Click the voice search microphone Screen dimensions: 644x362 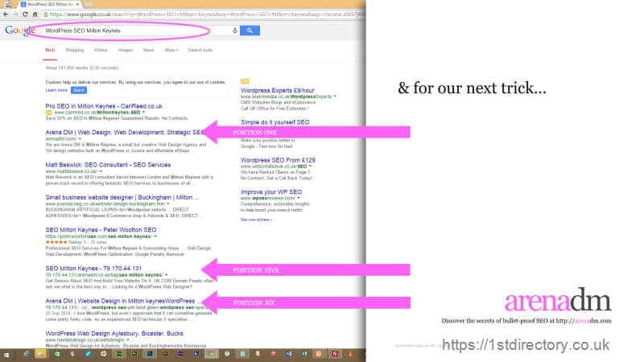(x=235, y=31)
